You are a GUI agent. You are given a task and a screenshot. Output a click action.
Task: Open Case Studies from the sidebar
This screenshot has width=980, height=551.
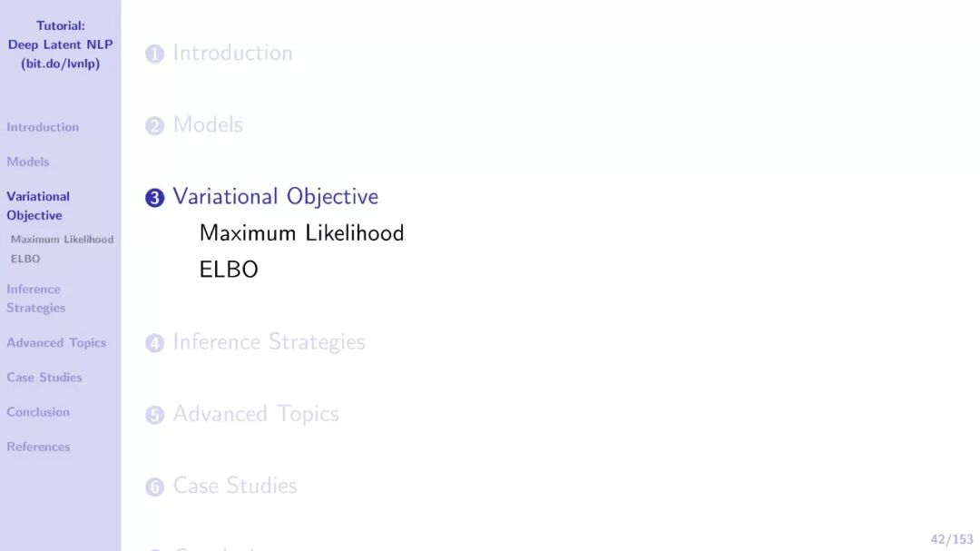44,377
